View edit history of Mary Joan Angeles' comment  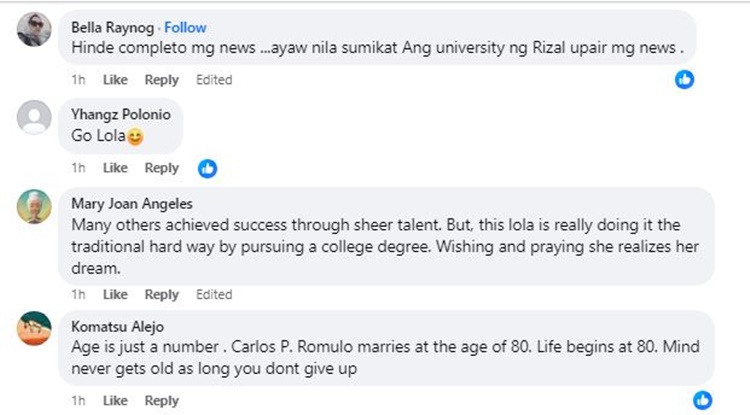(x=214, y=295)
